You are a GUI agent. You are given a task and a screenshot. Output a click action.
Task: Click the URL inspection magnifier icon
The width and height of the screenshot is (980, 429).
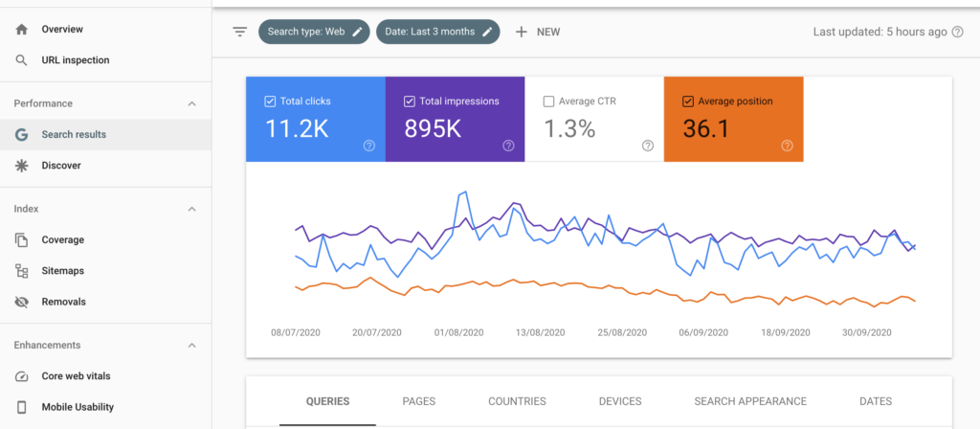(x=22, y=60)
